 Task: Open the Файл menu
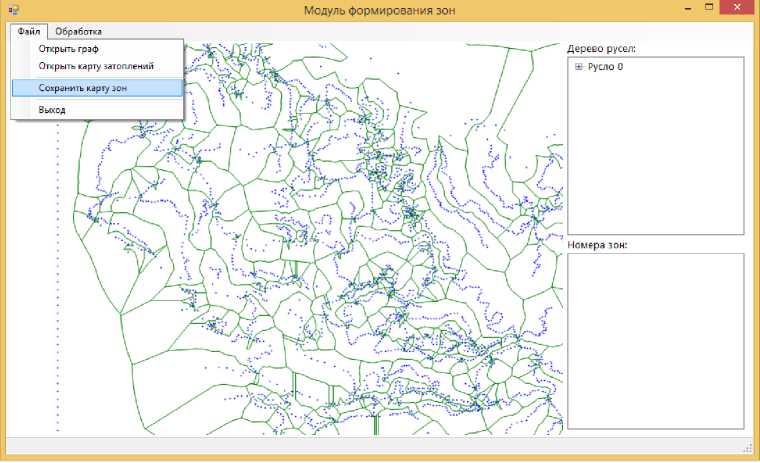point(29,31)
